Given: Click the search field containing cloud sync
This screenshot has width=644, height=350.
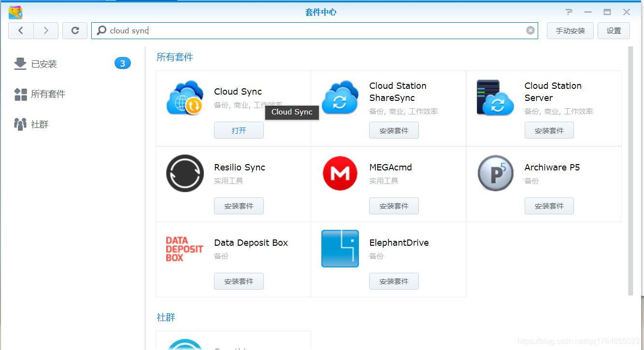Looking at the screenshot, I should 315,30.
